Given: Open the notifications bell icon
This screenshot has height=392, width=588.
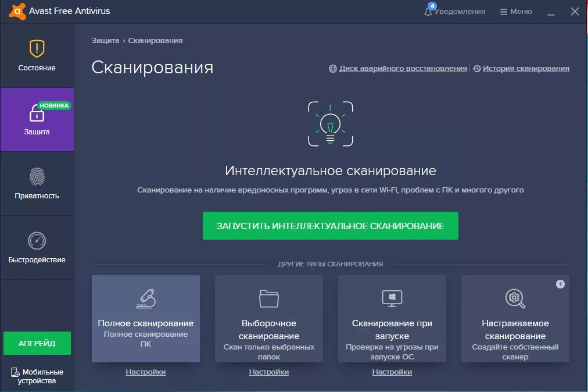Looking at the screenshot, I should pos(428,12).
